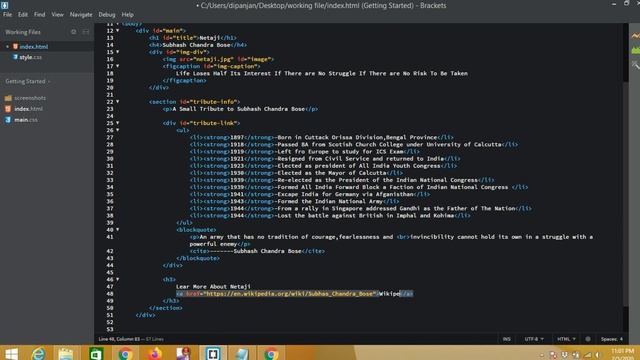Open the Windows Start button

pos(11,353)
